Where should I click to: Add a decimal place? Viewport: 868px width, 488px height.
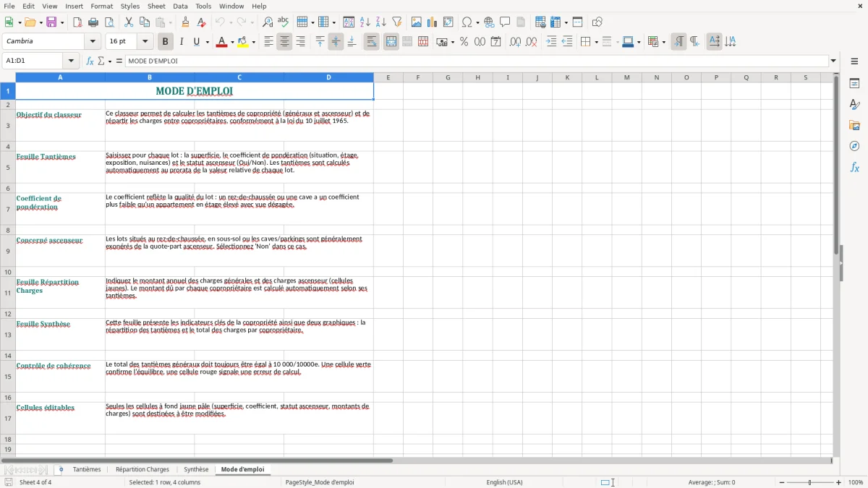point(515,42)
